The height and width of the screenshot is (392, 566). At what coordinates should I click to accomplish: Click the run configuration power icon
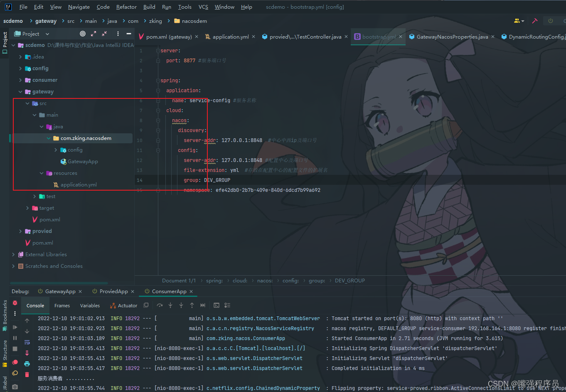click(x=551, y=21)
